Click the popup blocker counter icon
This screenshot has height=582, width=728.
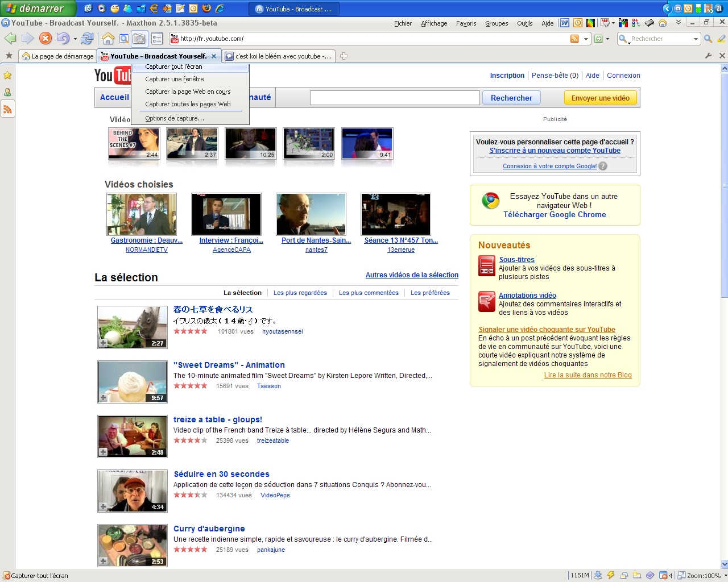point(665,575)
